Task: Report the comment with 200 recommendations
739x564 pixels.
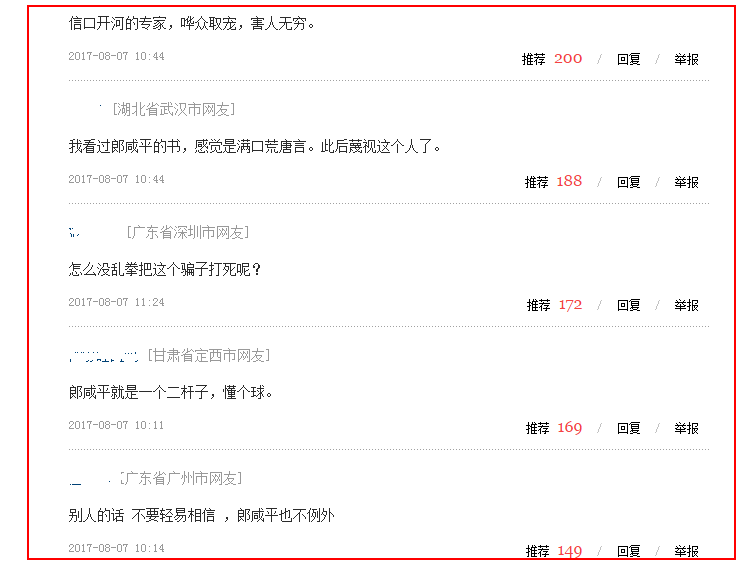Action: [x=686, y=59]
